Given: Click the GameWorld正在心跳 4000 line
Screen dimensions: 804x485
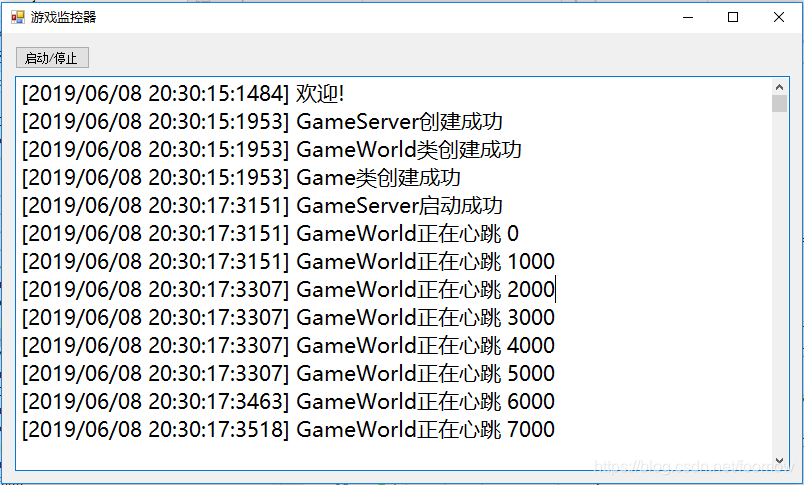Looking at the screenshot, I should [288, 346].
